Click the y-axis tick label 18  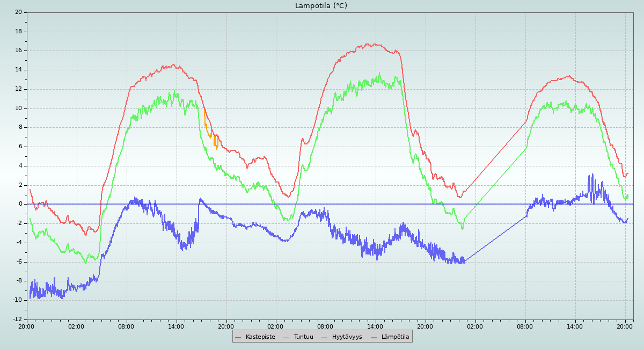tap(18, 31)
